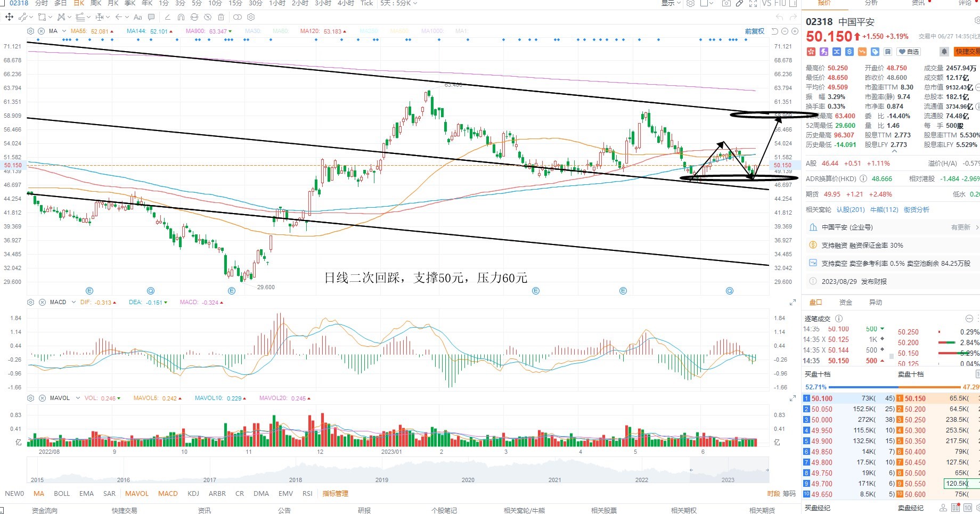
Task: Expand the trend line tool options
Action: pos(32,17)
